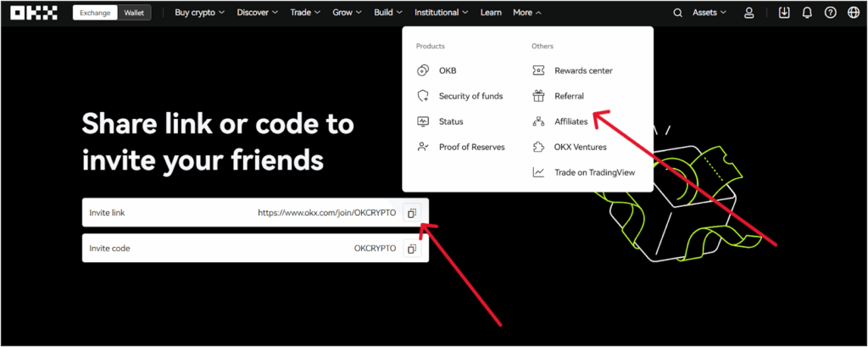Viewport: 868px width, 347px height.
Task: Open the notifications bell
Action: click(807, 13)
